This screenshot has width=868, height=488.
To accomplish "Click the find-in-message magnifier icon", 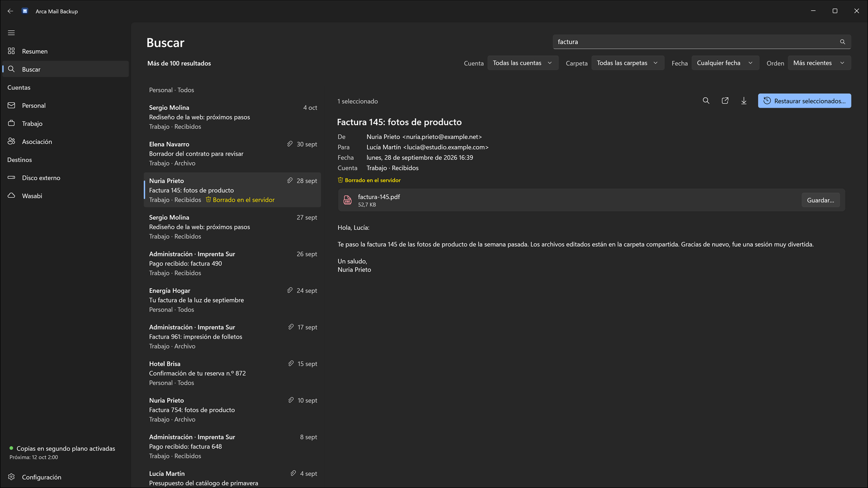I will coord(706,101).
